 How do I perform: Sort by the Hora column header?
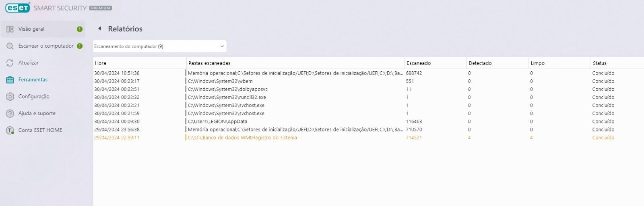click(140, 63)
